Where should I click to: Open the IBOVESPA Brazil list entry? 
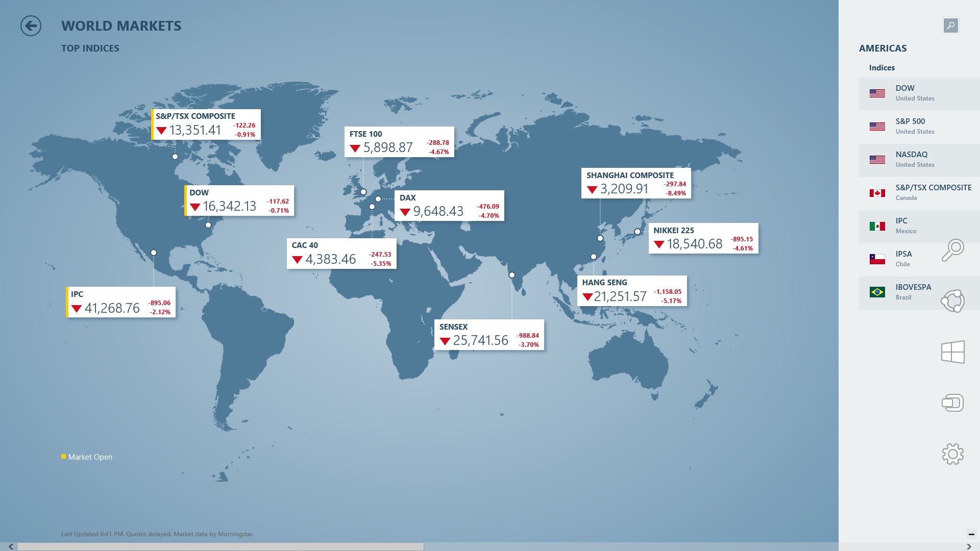(x=919, y=293)
